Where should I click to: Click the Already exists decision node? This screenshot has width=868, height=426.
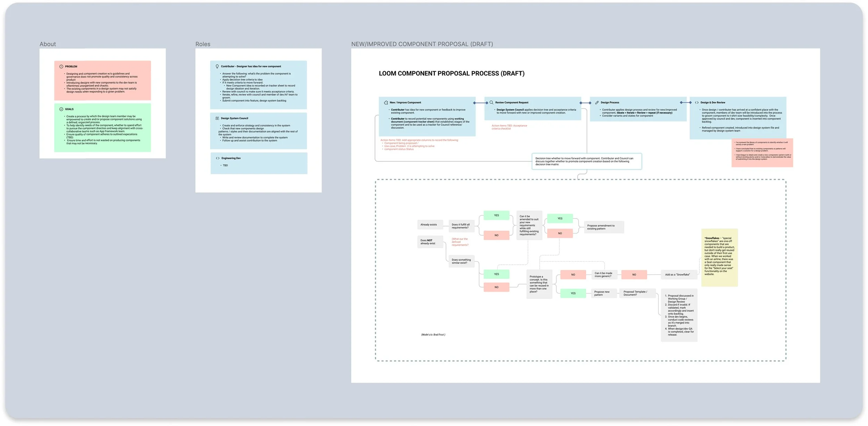430,225
